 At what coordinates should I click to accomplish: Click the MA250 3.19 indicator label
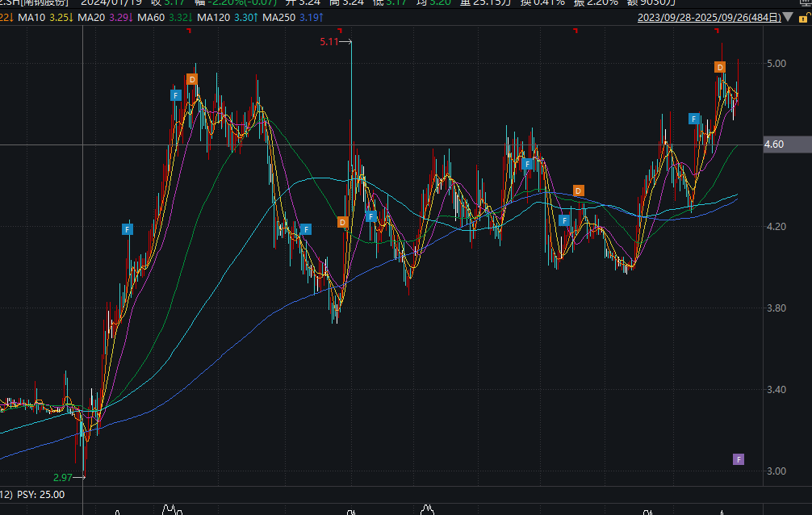point(292,18)
